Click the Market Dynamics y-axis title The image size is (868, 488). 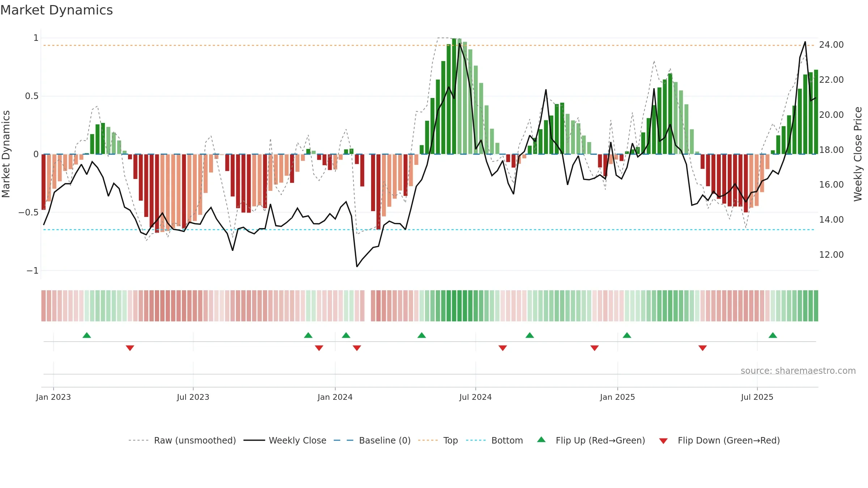click(x=6, y=154)
